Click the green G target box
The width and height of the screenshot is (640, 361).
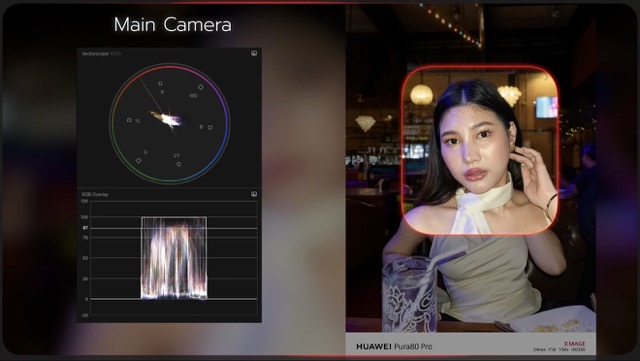tap(138, 160)
